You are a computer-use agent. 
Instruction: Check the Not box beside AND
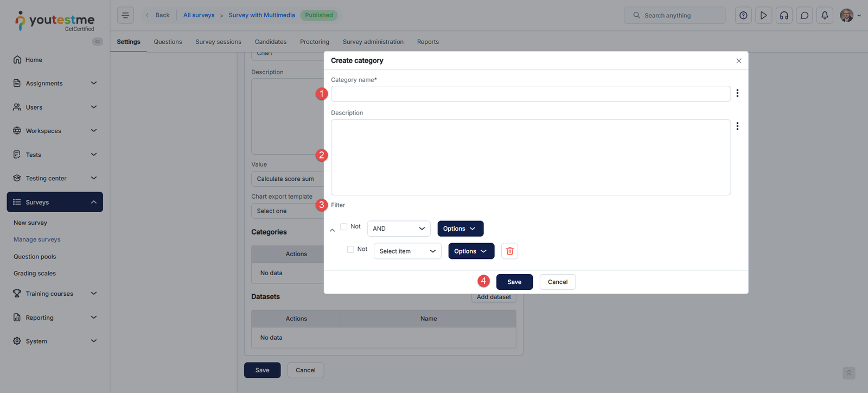pos(344,227)
